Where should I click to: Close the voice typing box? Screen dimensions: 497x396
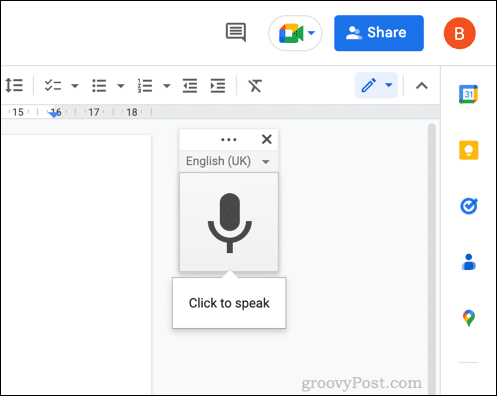click(x=267, y=139)
